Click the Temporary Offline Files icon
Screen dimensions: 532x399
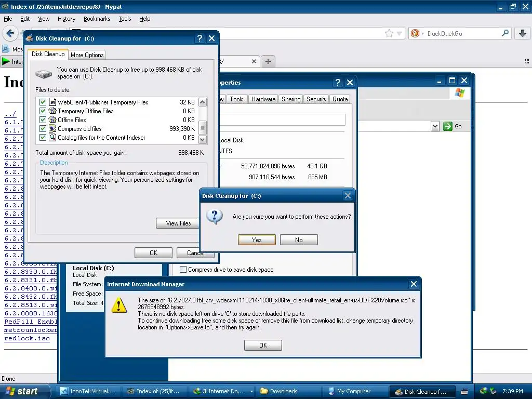click(x=52, y=111)
